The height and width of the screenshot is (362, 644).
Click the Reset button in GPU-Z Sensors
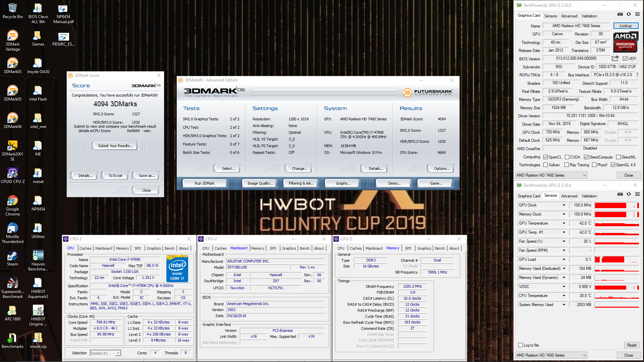pyautogui.click(x=632, y=345)
